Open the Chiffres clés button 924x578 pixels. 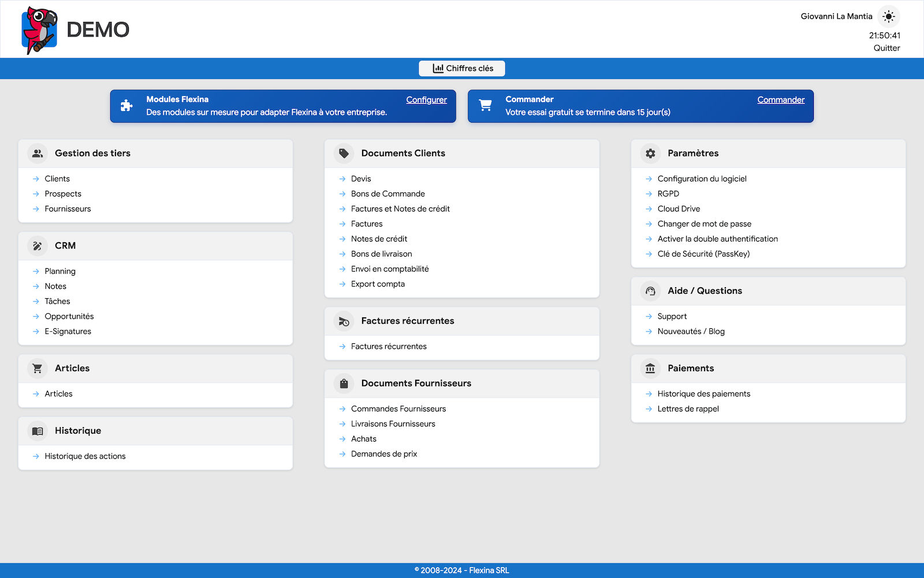462,68
